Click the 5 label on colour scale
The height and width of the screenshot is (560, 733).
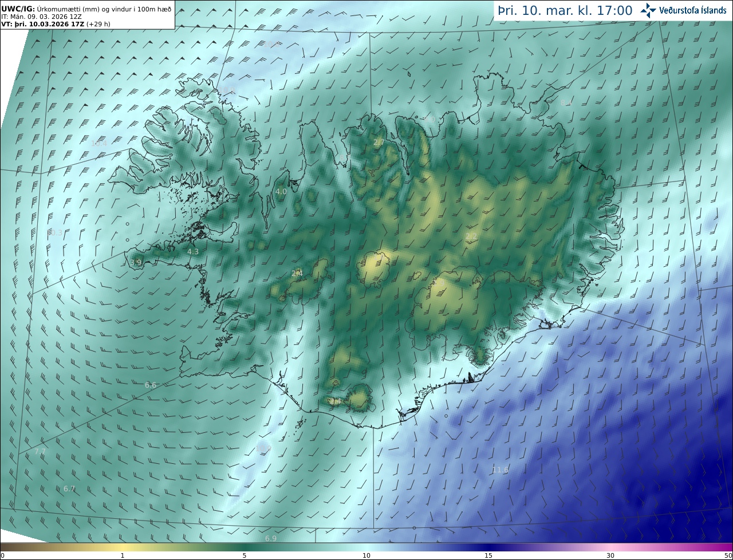[x=245, y=555]
